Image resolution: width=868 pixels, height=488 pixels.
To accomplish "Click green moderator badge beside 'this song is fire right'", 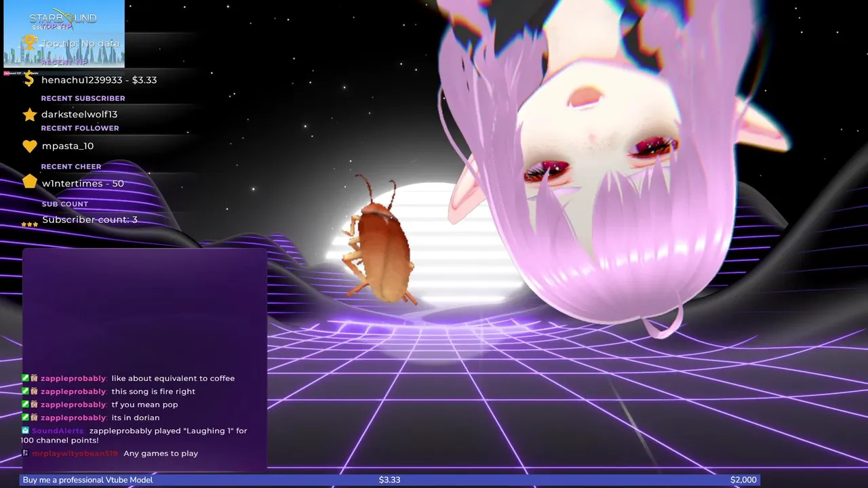I will (x=25, y=391).
